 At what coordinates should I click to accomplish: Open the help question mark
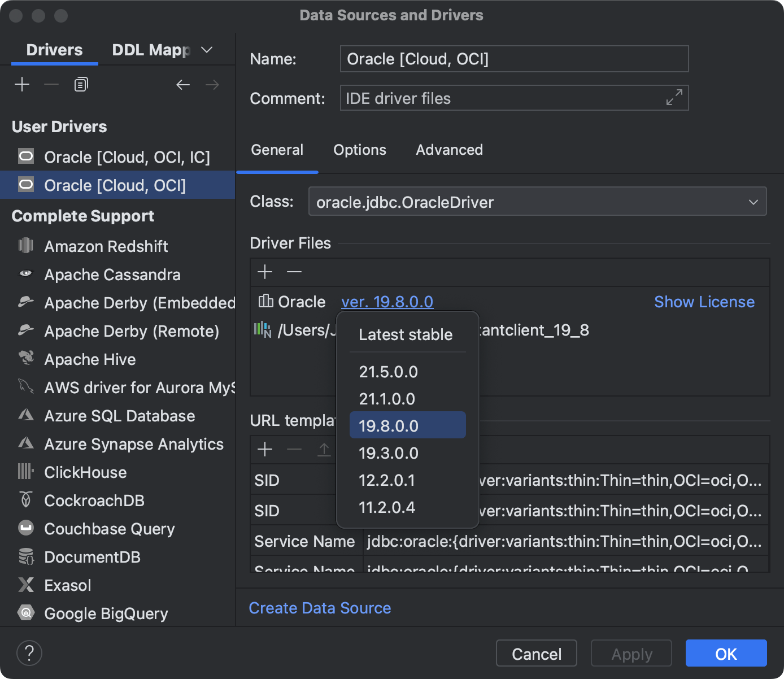pyautogui.click(x=29, y=652)
